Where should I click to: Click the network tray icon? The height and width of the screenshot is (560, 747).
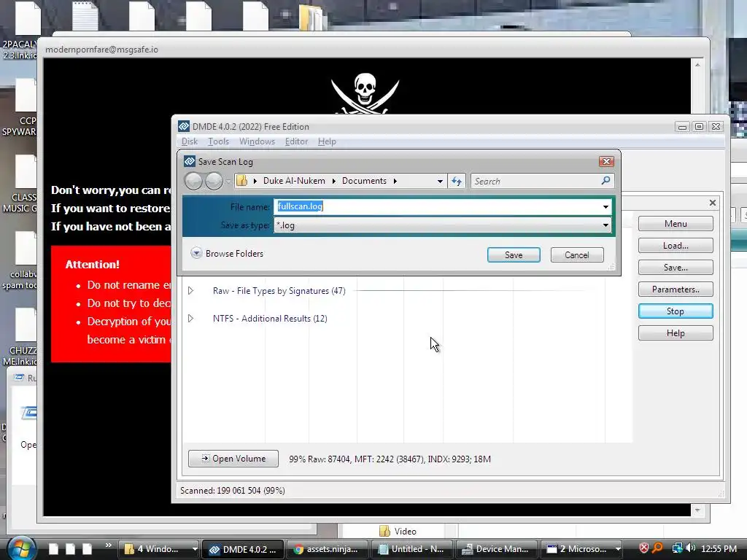(x=677, y=548)
